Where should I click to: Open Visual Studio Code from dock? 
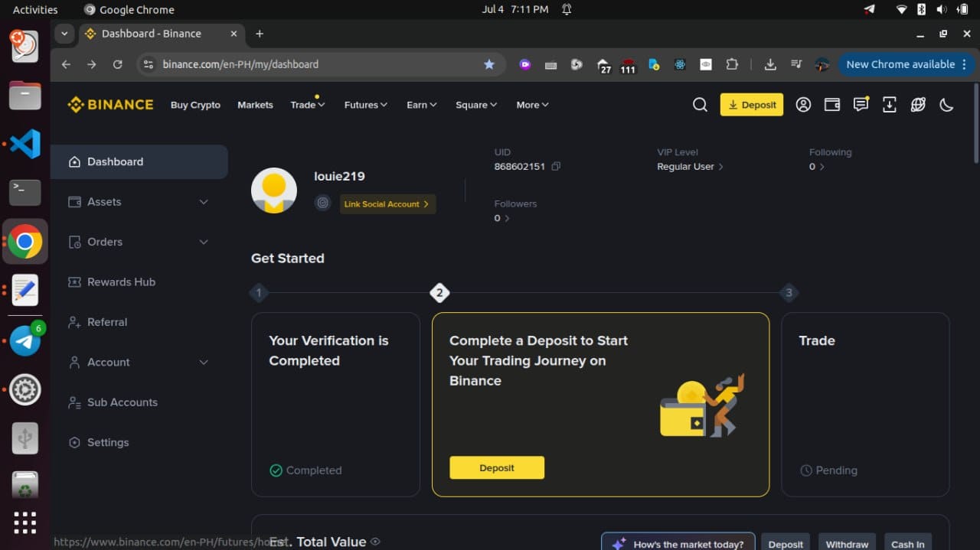(x=24, y=144)
